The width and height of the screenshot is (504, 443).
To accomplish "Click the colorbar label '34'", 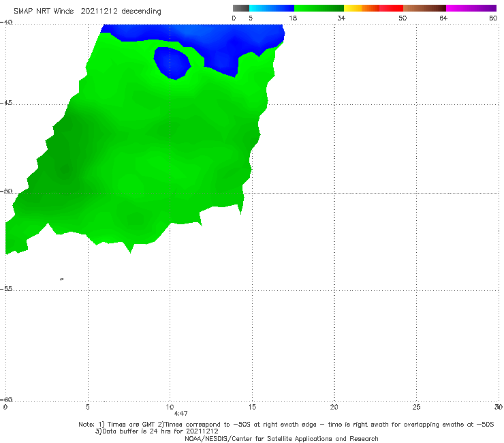I will tap(341, 18).
